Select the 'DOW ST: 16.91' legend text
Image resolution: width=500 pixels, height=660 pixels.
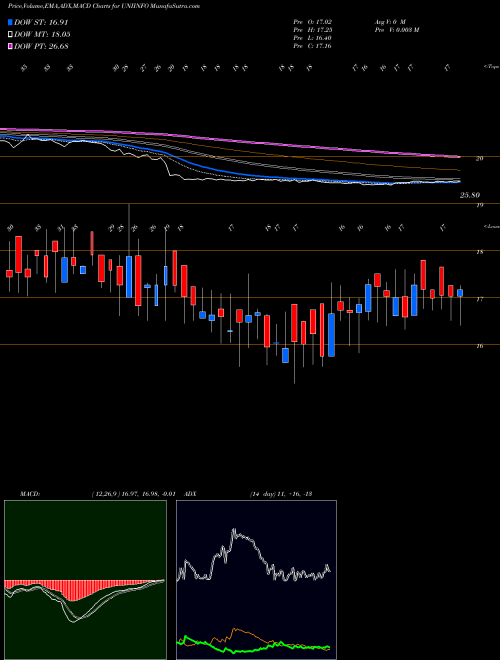click(x=41, y=22)
